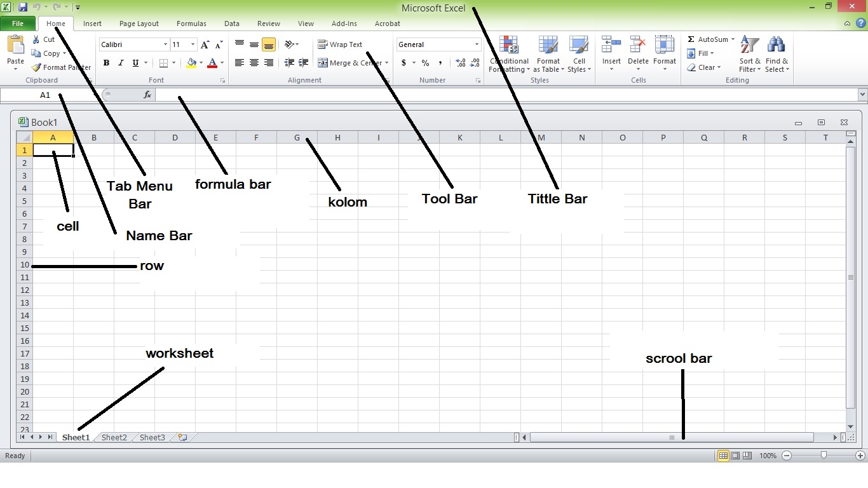The image size is (868, 488).
Task: Toggle Center horizontal text alignment
Action: tap(254, 63)
